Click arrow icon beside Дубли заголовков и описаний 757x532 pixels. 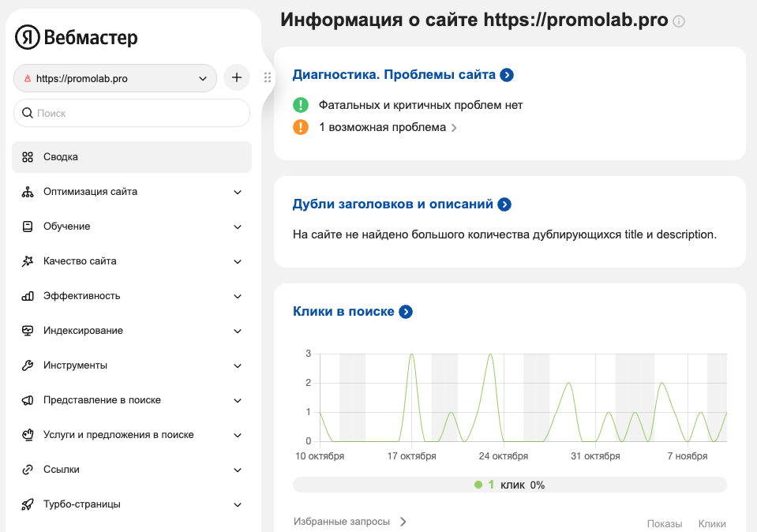pos(504,204)
